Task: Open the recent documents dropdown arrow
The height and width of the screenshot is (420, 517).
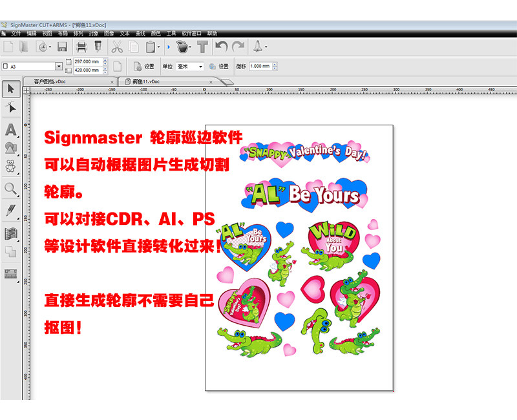Action: [50, 47]
